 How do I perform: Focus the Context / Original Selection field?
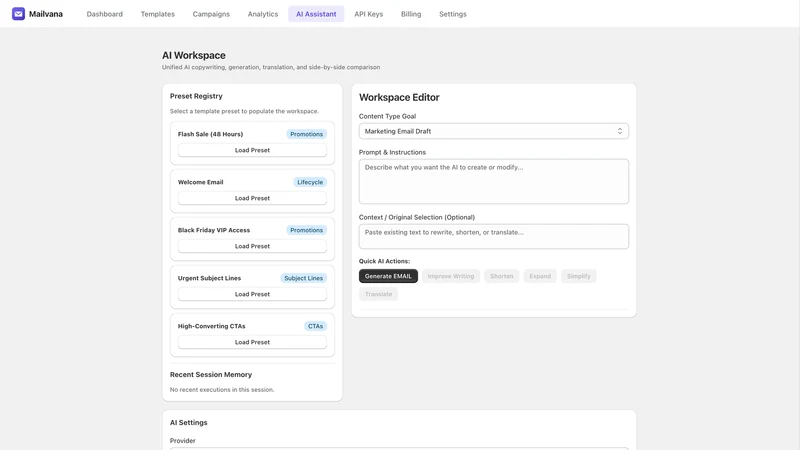[x=493, y=236]
